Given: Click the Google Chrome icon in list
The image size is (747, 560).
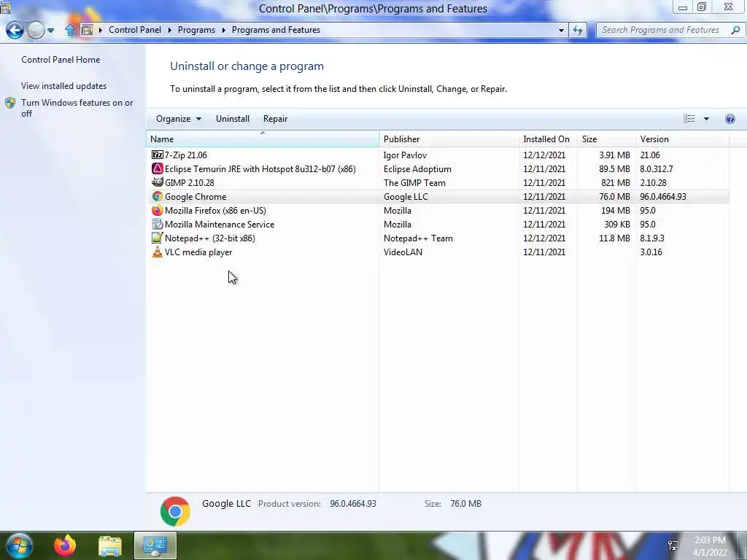Looking at the screenshot, I should [158, 196].
